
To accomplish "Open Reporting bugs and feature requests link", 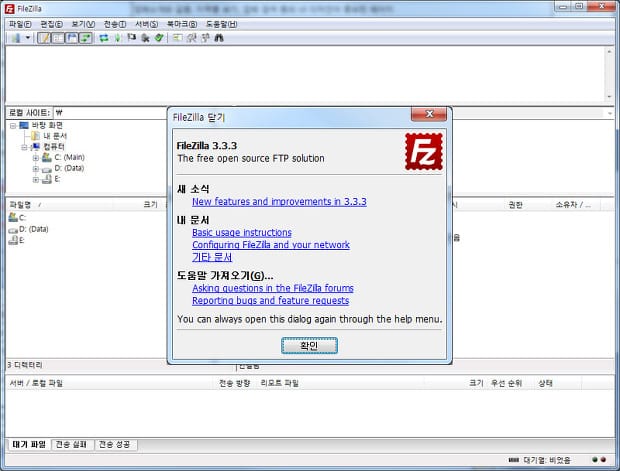I will [270, 301].
